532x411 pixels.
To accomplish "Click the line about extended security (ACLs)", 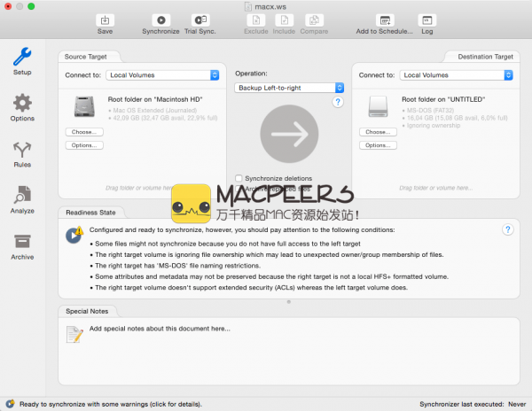I will tap(249, 287).
